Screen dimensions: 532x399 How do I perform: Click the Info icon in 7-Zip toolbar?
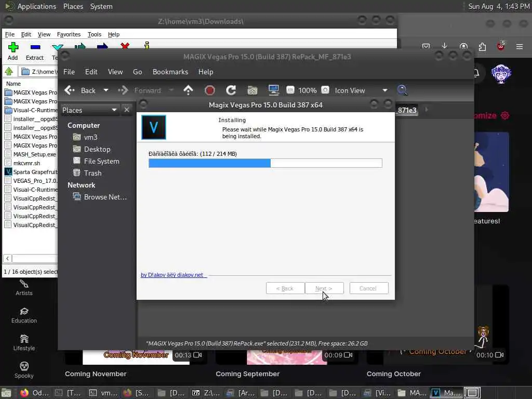(x=147, y=46)
